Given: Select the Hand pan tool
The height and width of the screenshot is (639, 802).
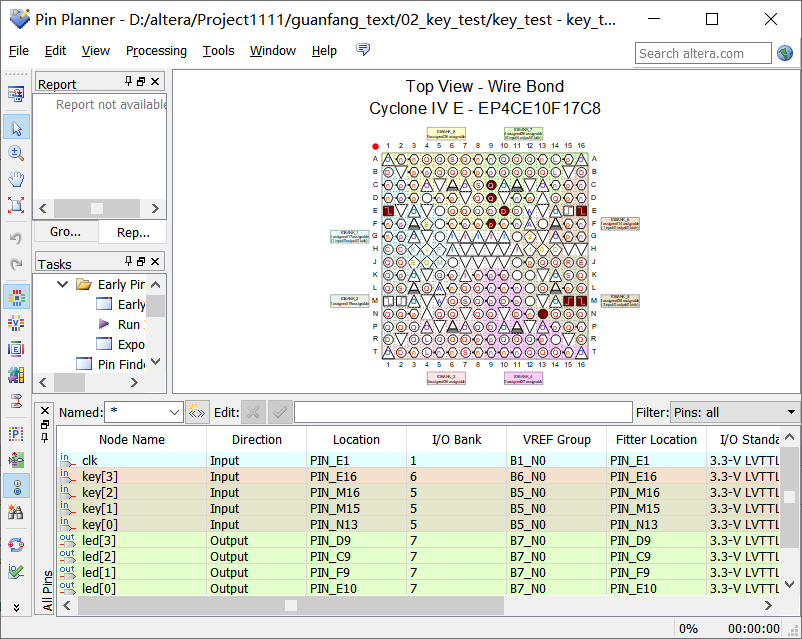Looking at the screenshot, I should point(16,179).
